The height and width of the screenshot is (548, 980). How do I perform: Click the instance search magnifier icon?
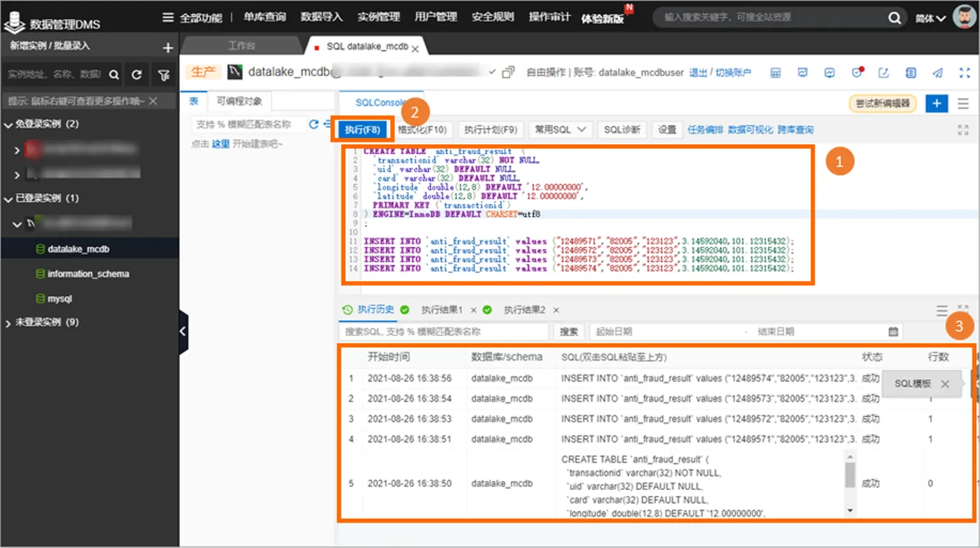(x=114, y=74)
